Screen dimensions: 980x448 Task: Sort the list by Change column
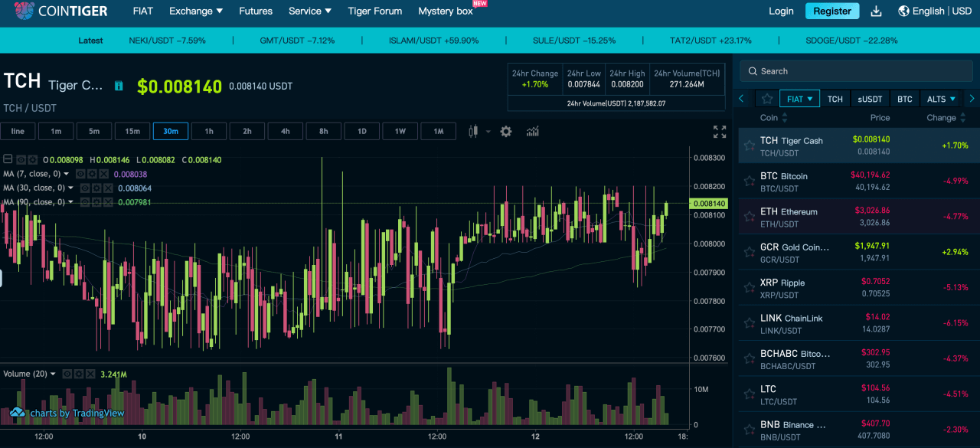(x=946, y=118)
